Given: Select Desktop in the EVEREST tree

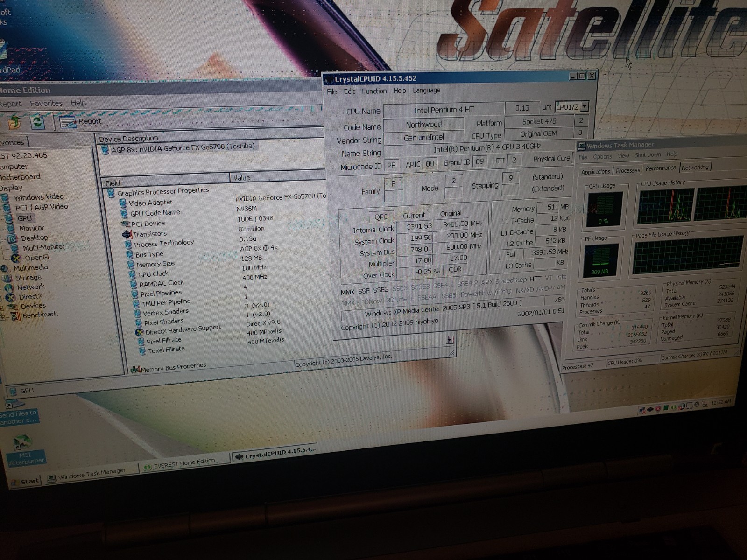Looking at the screenshot, I should click(34, 238).
